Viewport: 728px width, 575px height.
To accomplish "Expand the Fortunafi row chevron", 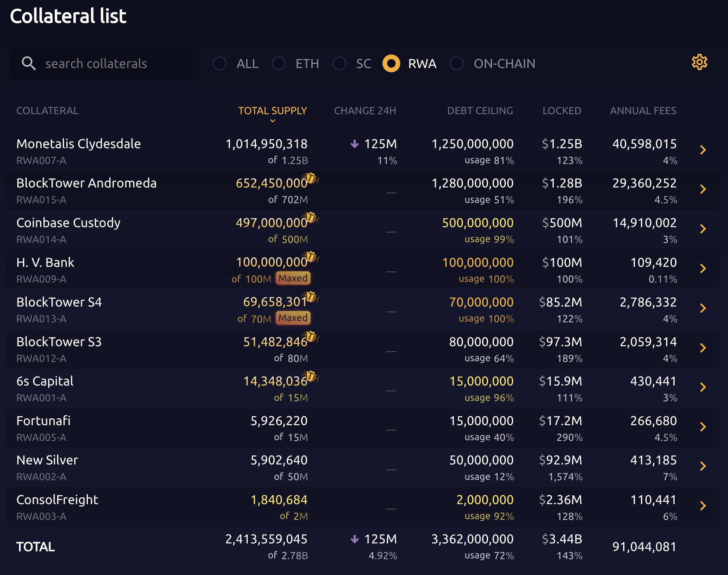I will pyautogui.click(x=703, y=427).
